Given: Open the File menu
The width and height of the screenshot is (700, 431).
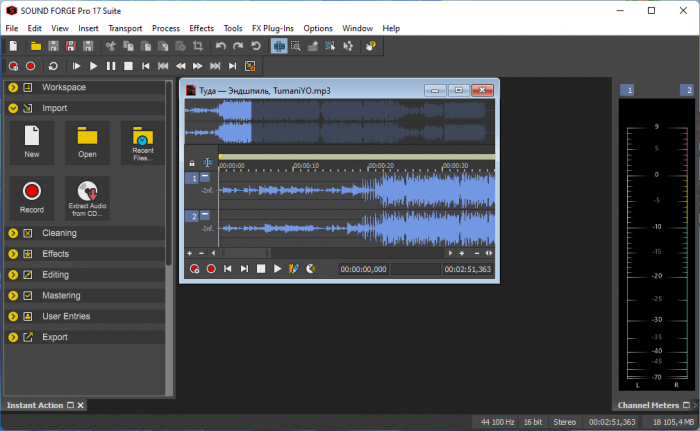Looking at the screenshot, I should coord(12,28).
